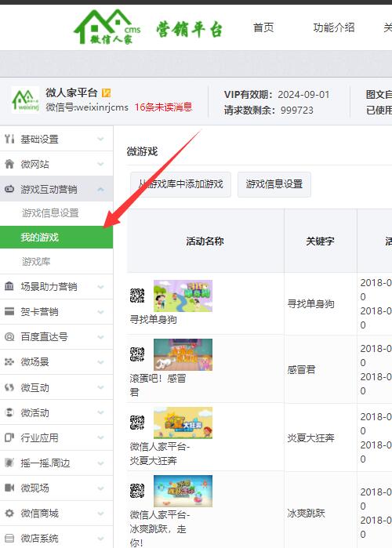This screenshot has height=548, width=392.
Task: Open QR code for 炎夏大狂奔 game
Action: pyautogui.click(x=137, y=423)
